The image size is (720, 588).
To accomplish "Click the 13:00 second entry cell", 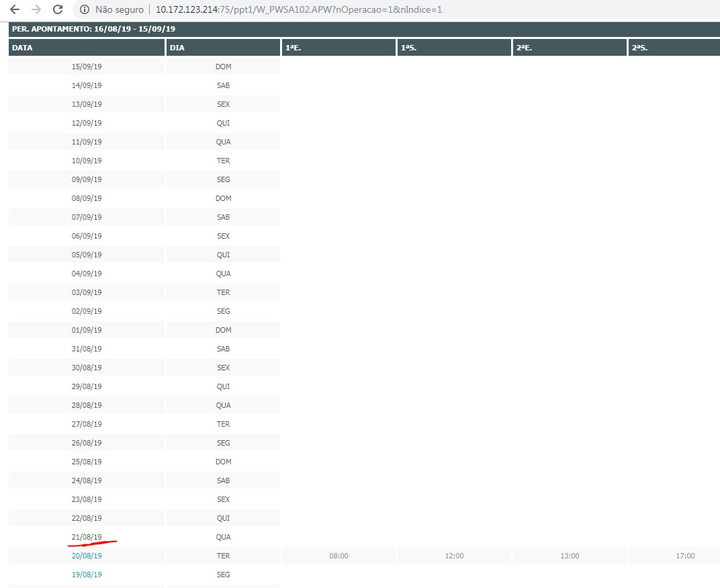I will (x=570, y=556).
